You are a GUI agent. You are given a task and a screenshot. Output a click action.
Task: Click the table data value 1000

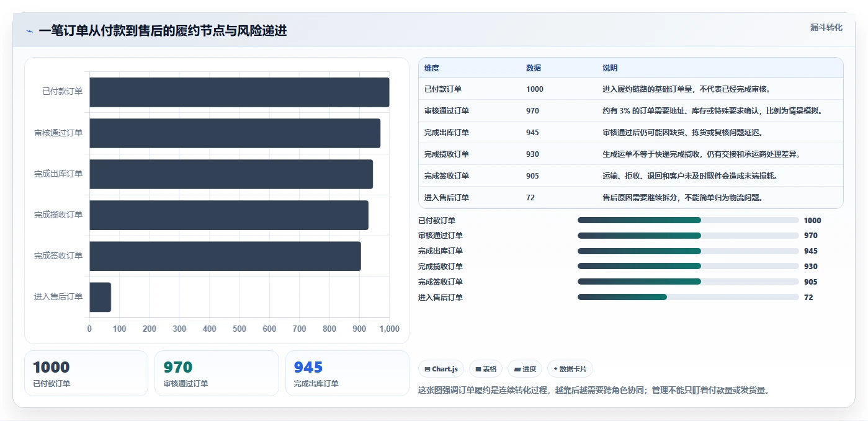pyautogui.click(x=535, y=89)
